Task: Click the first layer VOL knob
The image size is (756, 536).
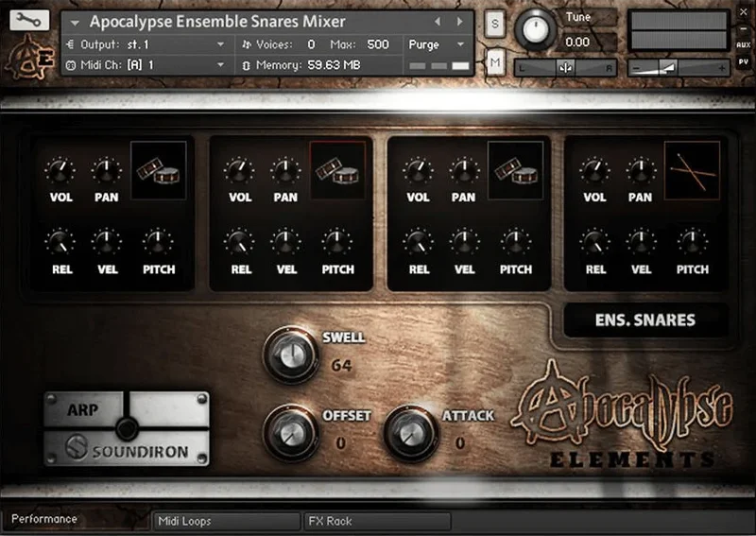Action: [60, 170]
